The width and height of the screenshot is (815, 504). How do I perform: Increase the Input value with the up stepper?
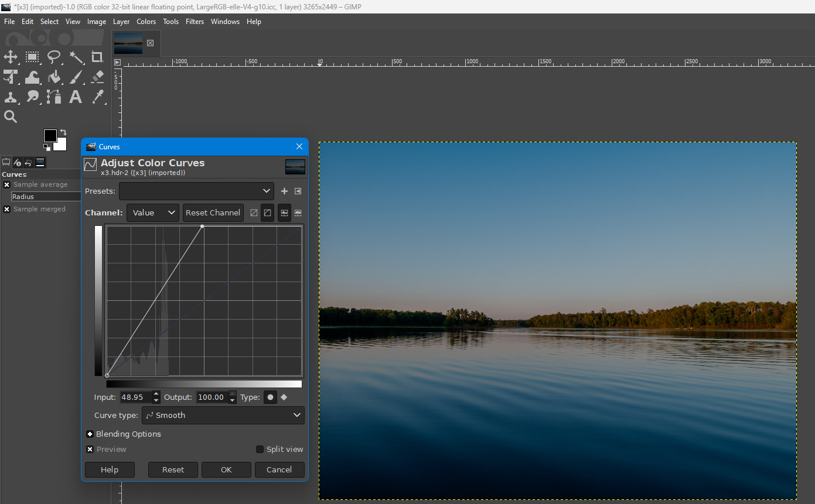(x=155, y=394)
